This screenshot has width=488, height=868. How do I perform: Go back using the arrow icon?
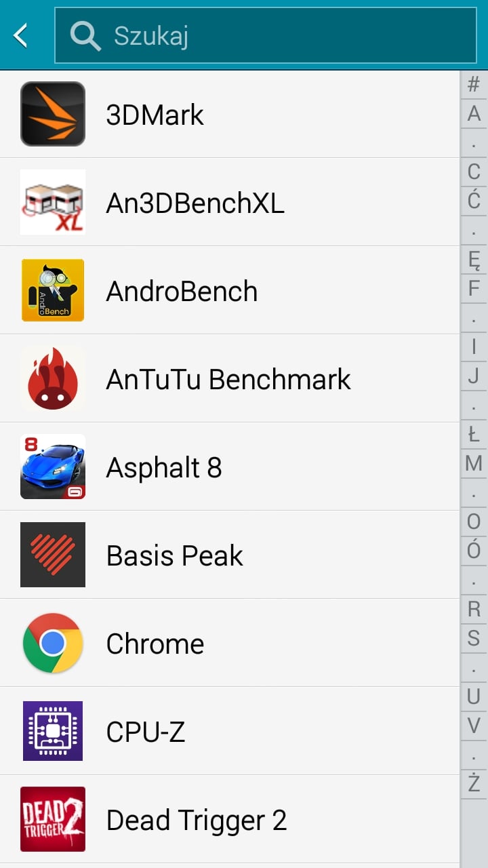21,35
